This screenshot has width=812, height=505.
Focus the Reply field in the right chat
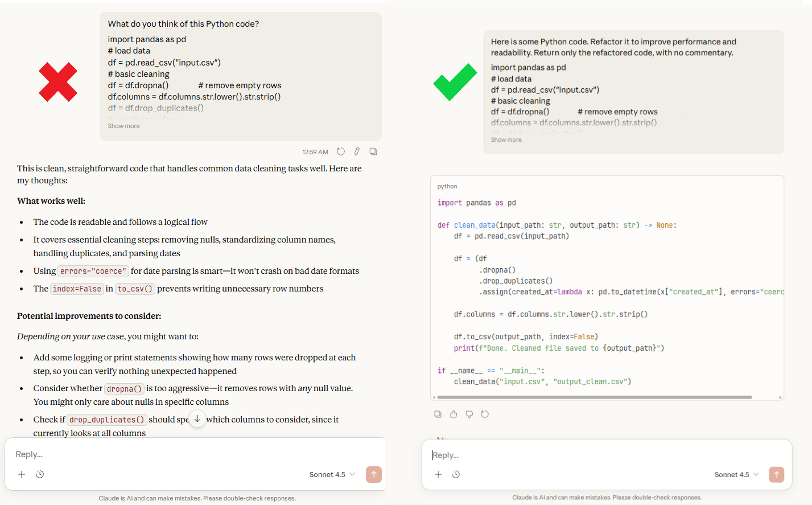607,455
